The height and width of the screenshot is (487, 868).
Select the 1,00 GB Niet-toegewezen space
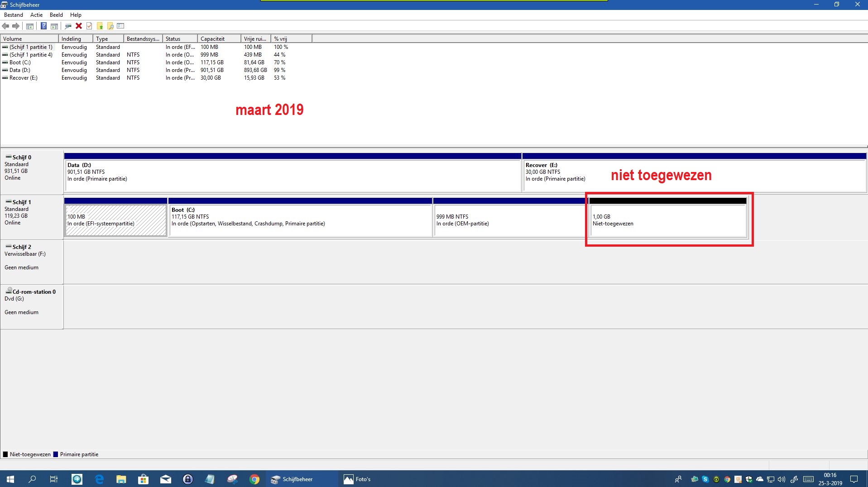[668, 220]
